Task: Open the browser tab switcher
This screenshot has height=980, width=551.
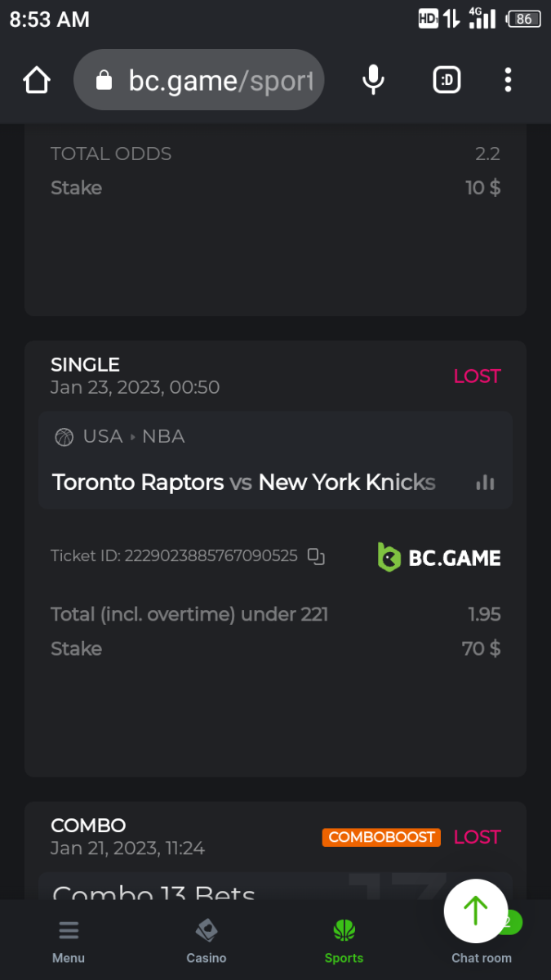Action: point(447,80)
